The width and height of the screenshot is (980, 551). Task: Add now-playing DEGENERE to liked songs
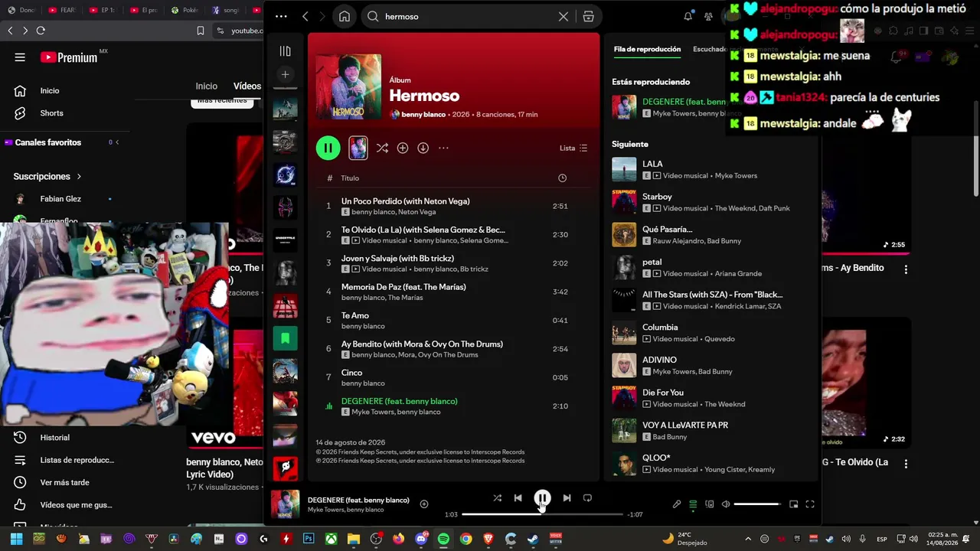click(424, 504)
